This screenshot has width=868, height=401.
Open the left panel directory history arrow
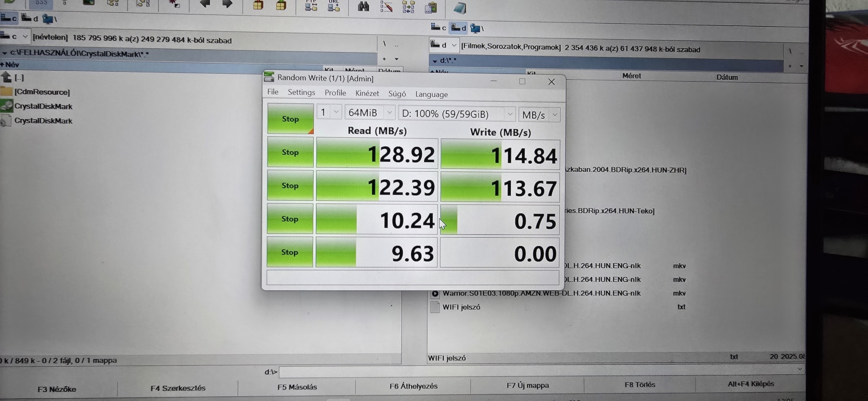tap(396, 59)
